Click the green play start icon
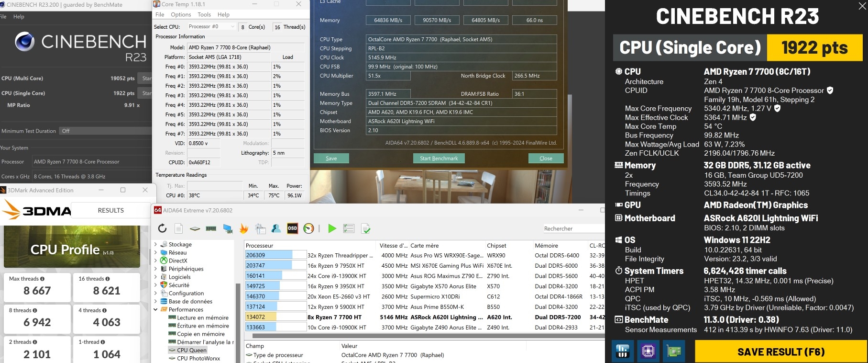This screenshot has width=868, height=363. click(332, 228)
